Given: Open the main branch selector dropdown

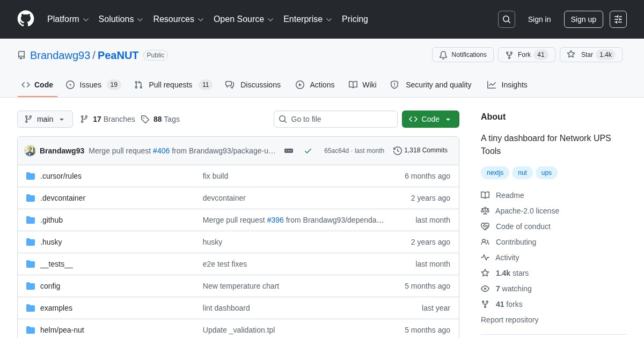Looking at the screenshot, I should (45, 119).
